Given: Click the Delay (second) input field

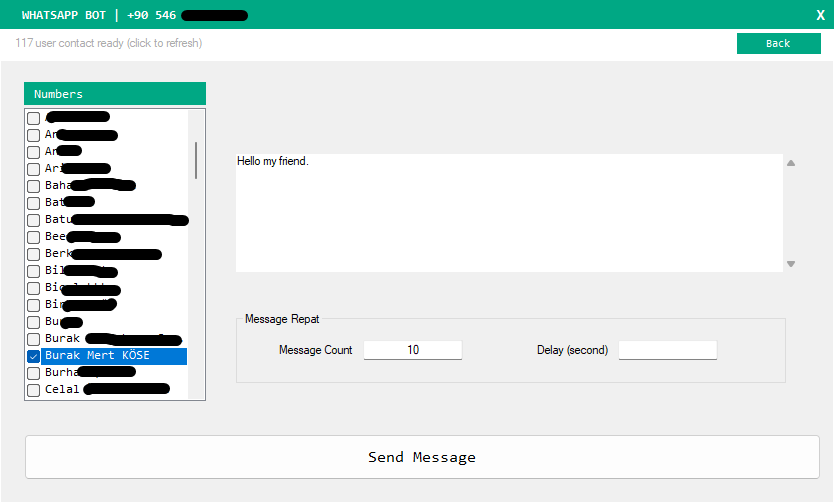Looking at the screenshot, I should click(x=668, y=350).
